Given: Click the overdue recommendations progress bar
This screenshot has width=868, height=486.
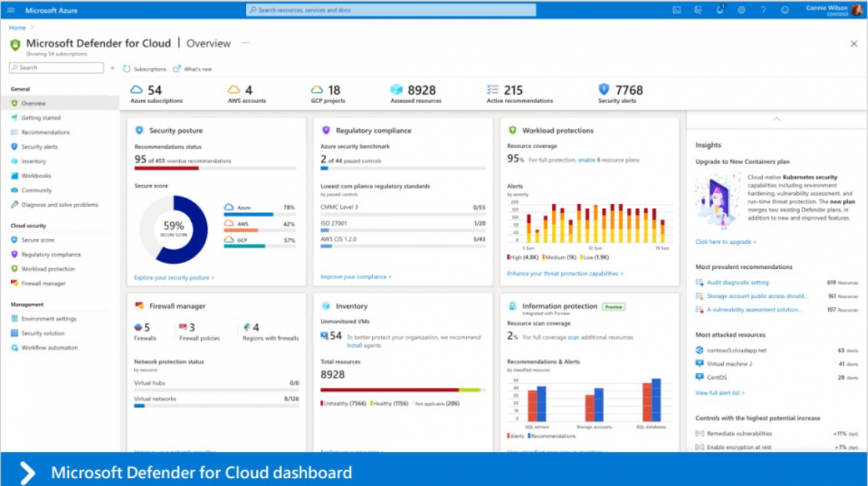Looking at the screenshot, I should [215, 169].
